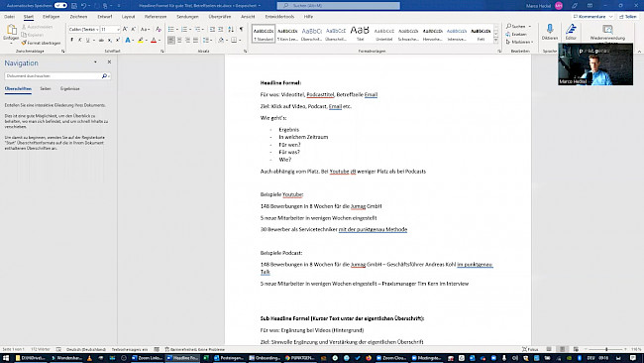Expand the styles gallery more arrow
644x363 pixels.
495,41
